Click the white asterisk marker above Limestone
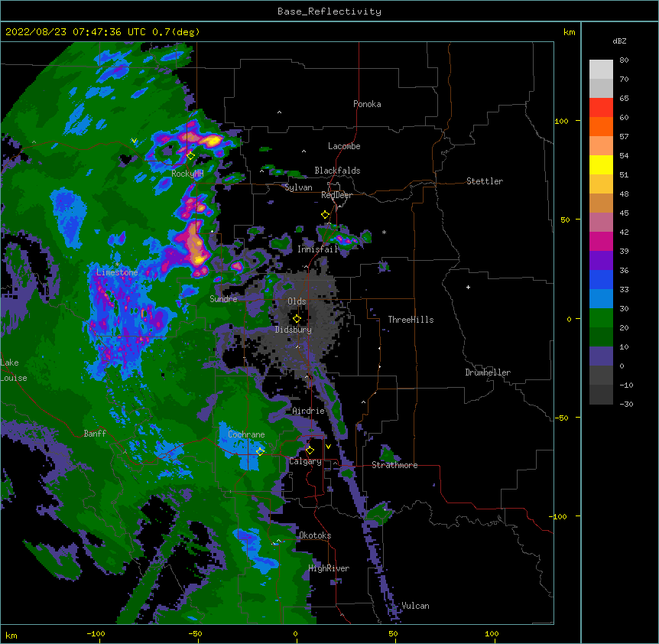The height and width of the screenshot is (644, 659). (x=117, y=265)
